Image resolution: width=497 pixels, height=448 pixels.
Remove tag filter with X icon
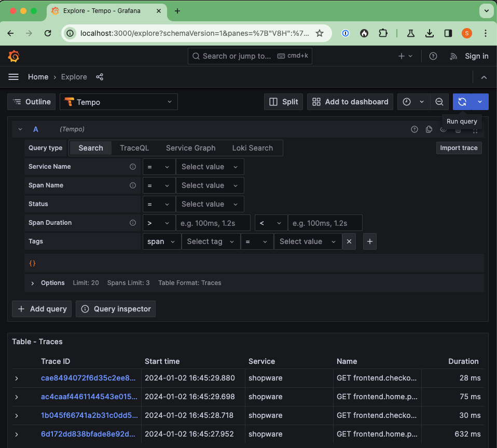(x=349, y=241)
